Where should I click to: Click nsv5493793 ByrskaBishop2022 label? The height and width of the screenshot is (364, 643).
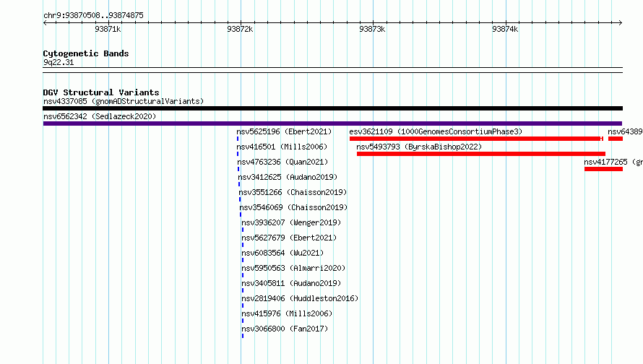419,147
